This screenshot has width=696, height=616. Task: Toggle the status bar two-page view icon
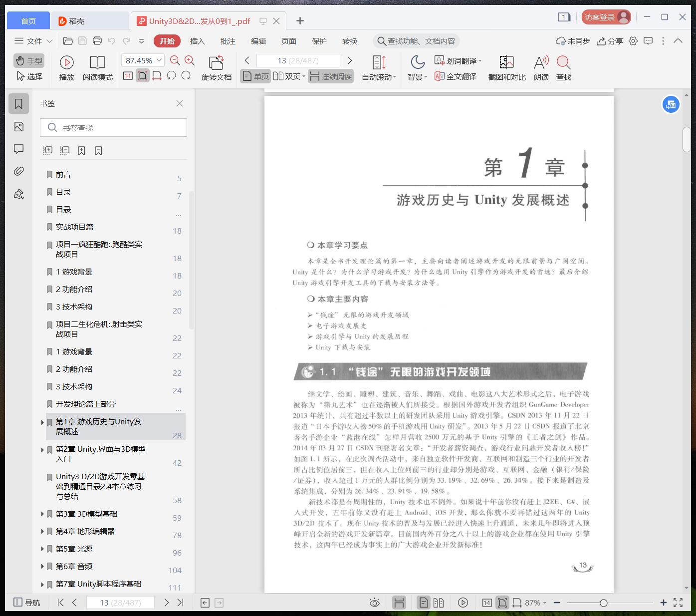pyautogui.click(x=439, y=603)
